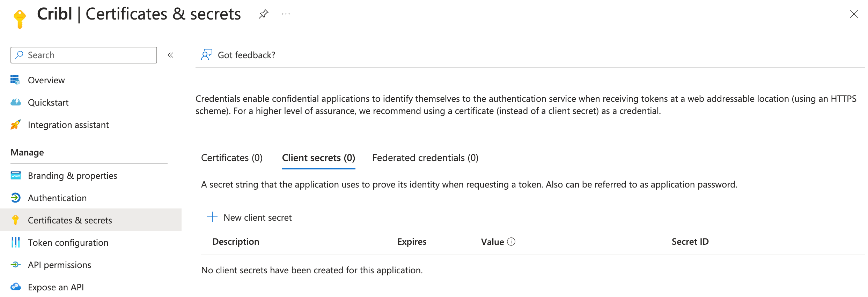The height and width of the screenshot is (297, 868).
Task: Select Certificates & secrets in the menu
Action: [70, 220]
